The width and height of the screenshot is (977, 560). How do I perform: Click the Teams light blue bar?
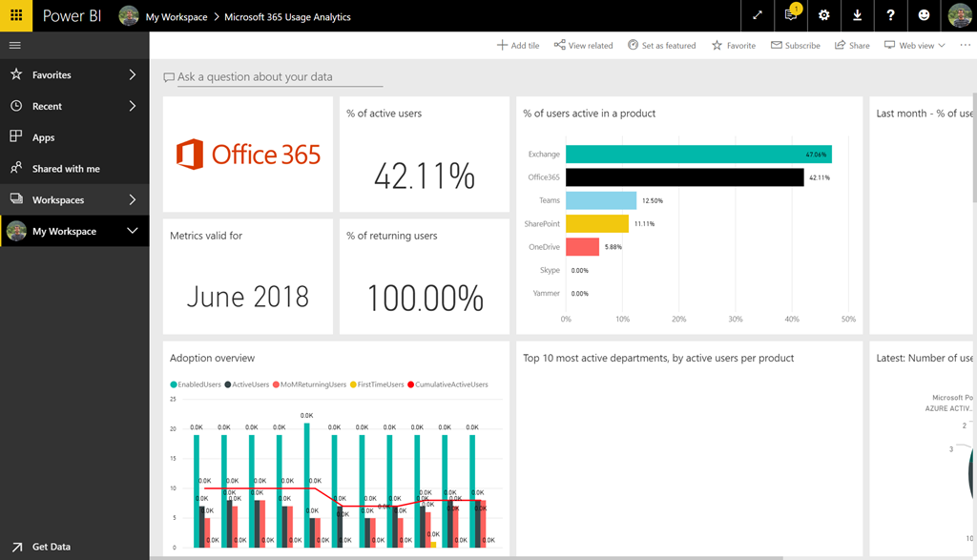click(601, 200)
